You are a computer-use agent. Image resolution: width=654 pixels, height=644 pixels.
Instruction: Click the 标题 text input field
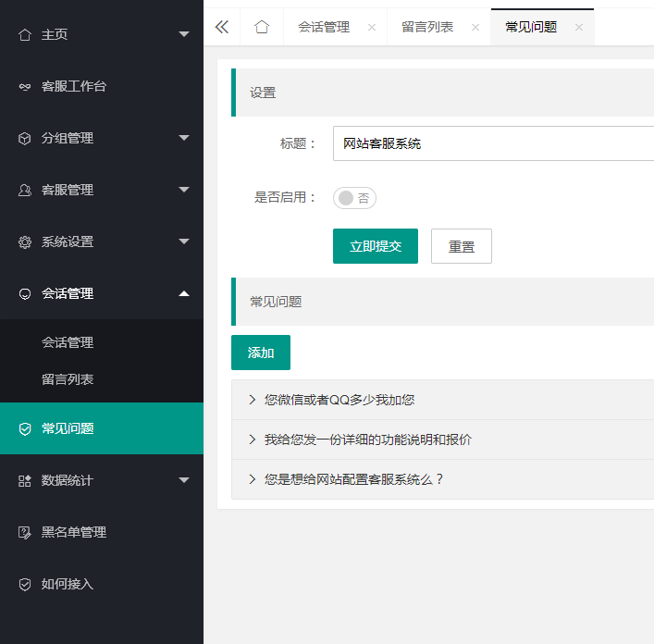(x=492, y=143)
